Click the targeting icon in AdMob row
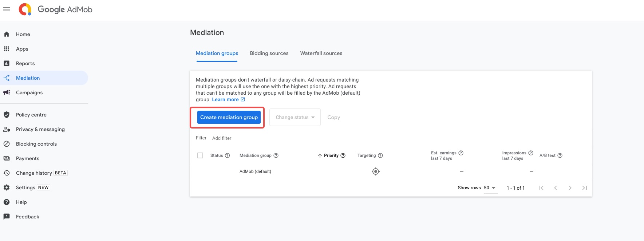This screenshot has height=241, width=644. pos(376,171)
